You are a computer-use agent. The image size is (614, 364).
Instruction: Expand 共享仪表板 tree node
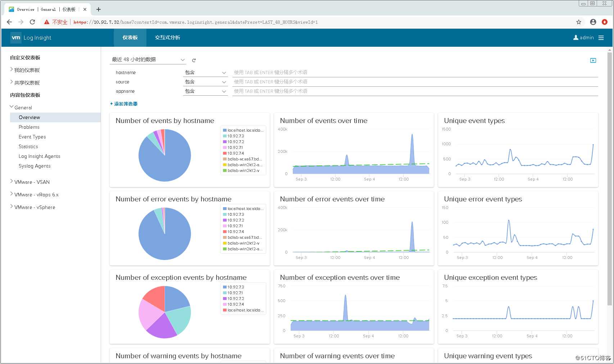tap(12, 82)
